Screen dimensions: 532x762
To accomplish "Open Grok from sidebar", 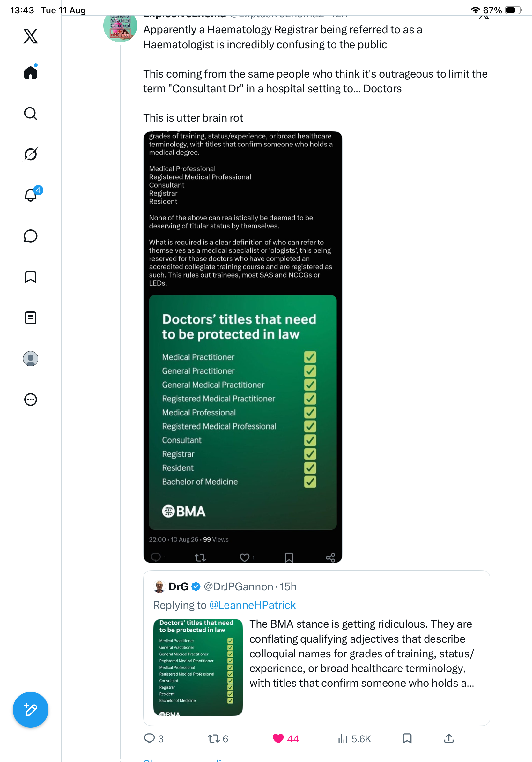I will coord(31,154).
